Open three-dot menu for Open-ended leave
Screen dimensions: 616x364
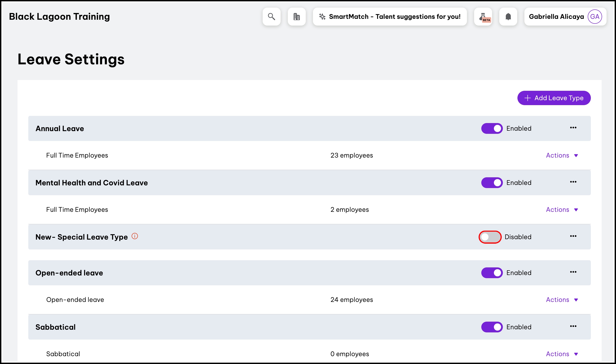(x=573, y=272)
